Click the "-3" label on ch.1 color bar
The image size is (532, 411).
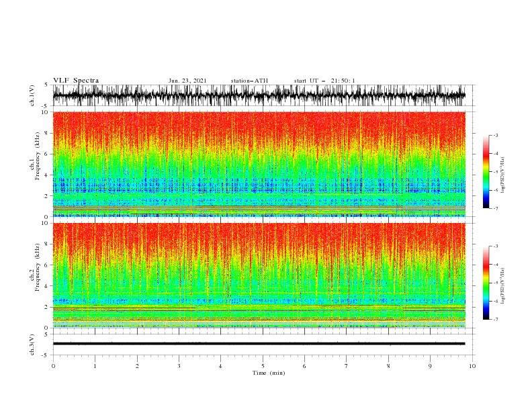(495, 135)
